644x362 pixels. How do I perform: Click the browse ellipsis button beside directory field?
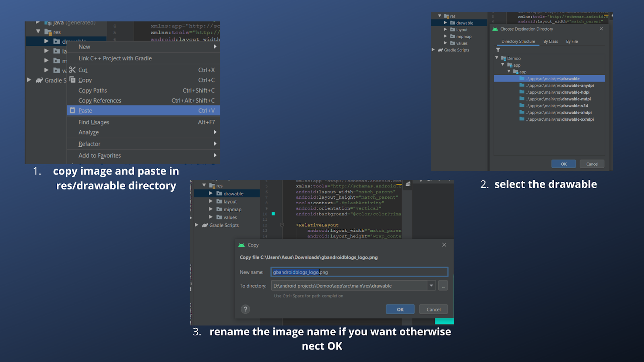point(443,286)
